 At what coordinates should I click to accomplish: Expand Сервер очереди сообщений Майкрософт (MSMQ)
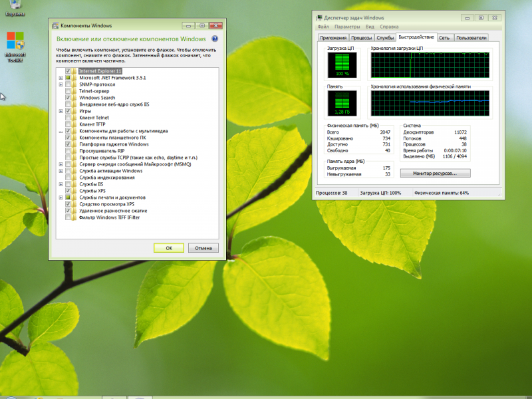(x=61, y=164)
